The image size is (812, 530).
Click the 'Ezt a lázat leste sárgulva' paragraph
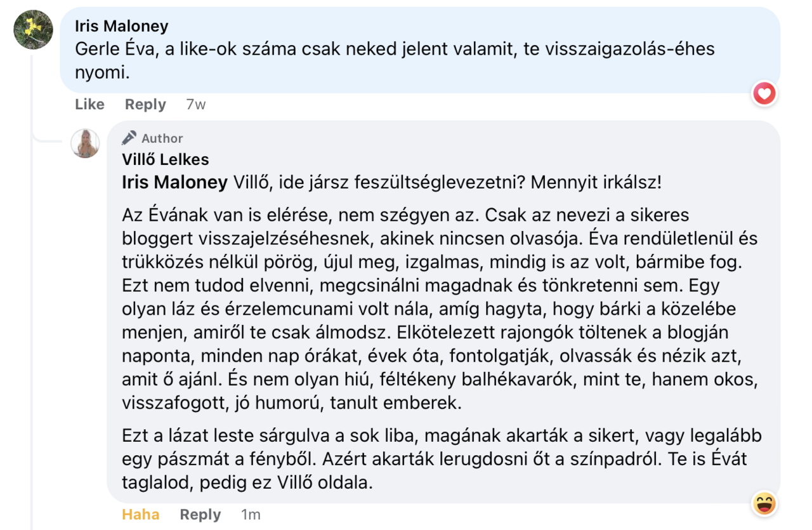point(442,459)
